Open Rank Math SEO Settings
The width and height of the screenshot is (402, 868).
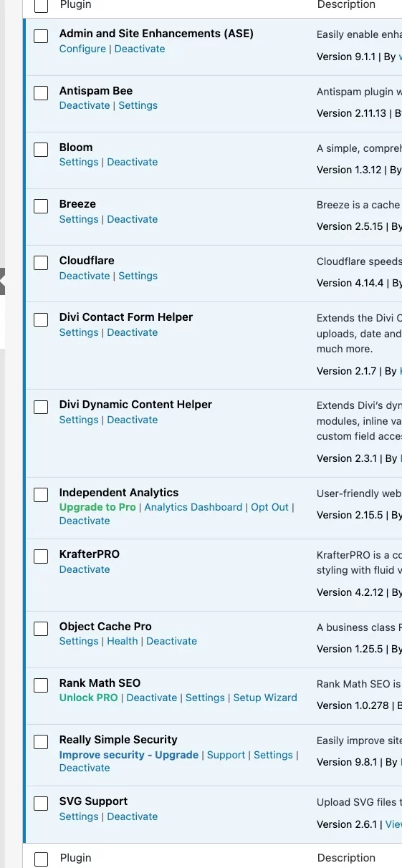(206, 698)
